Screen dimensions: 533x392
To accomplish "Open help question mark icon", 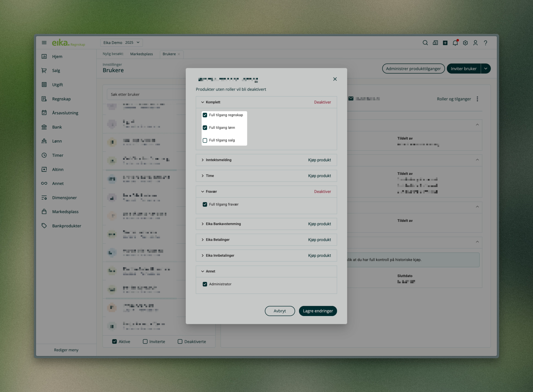I will click(x=486, y=43).
